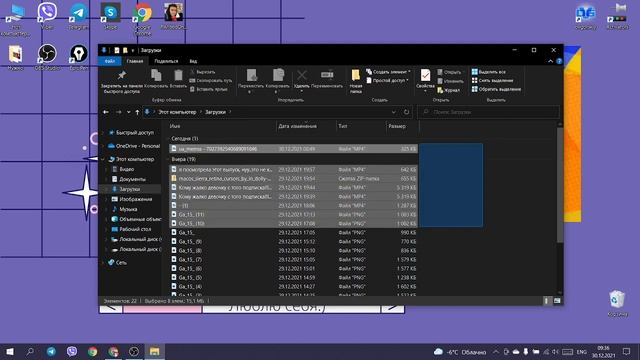Click Обратить выделение in the ribbon
The height and width of the screenshot is (360, 640).
click(x=496, y=89)
